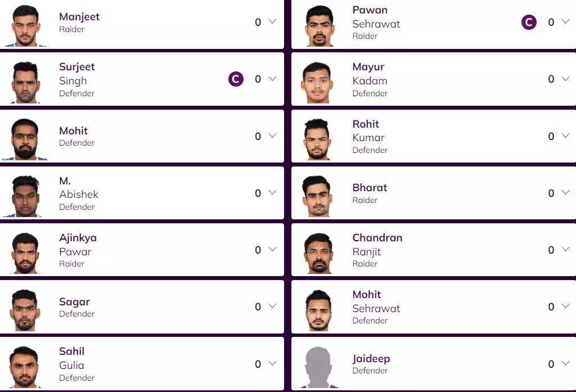
Task: Click M. Abishek's headshot image
Action: 25,196
